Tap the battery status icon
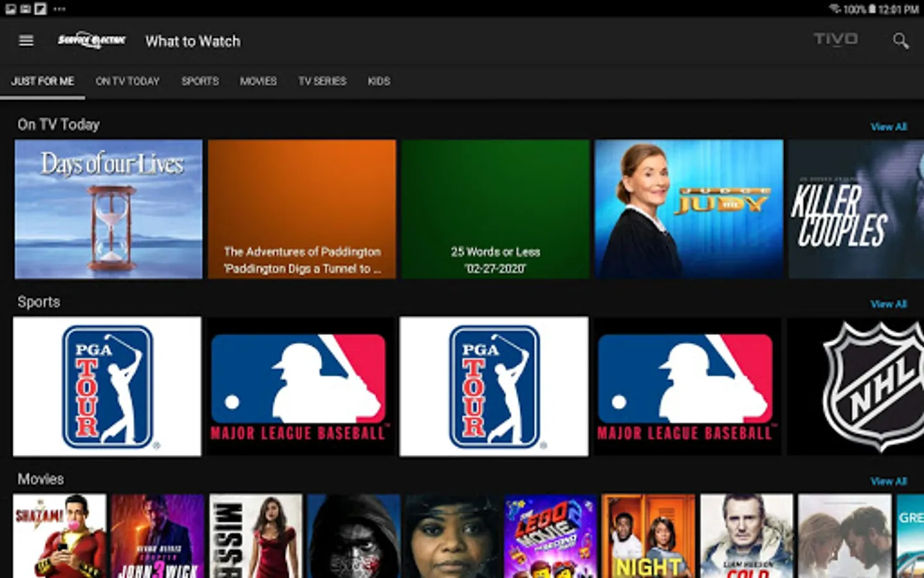This screenshot has height=578, width=924. pyautogui.click(x=872, y=9)
